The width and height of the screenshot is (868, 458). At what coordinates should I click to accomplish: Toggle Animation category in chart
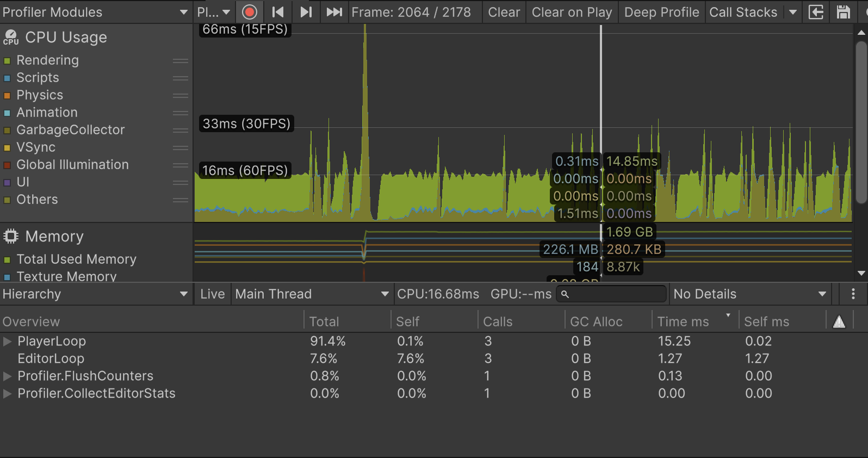coord(7,113)
